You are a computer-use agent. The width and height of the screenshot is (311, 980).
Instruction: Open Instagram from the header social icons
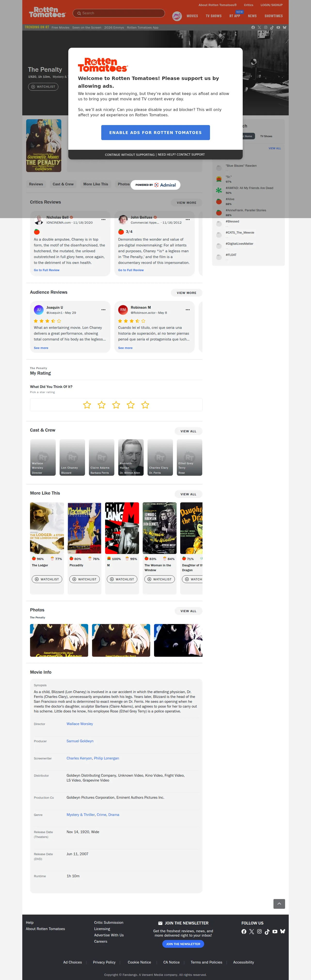[x=266, y=27]
